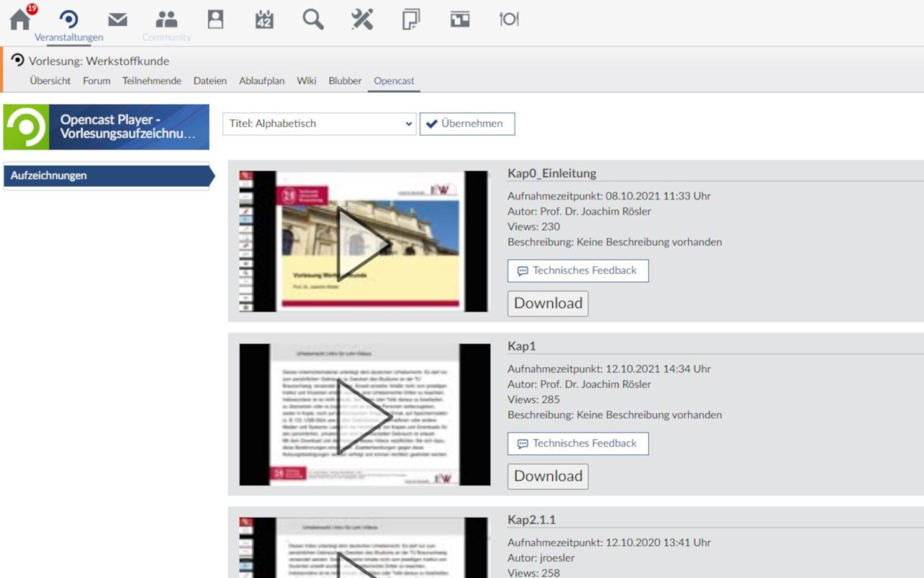Switch to the Teilnehmende tab
Viewport: 924px width, 578px height.
click(x=152, y=81)
